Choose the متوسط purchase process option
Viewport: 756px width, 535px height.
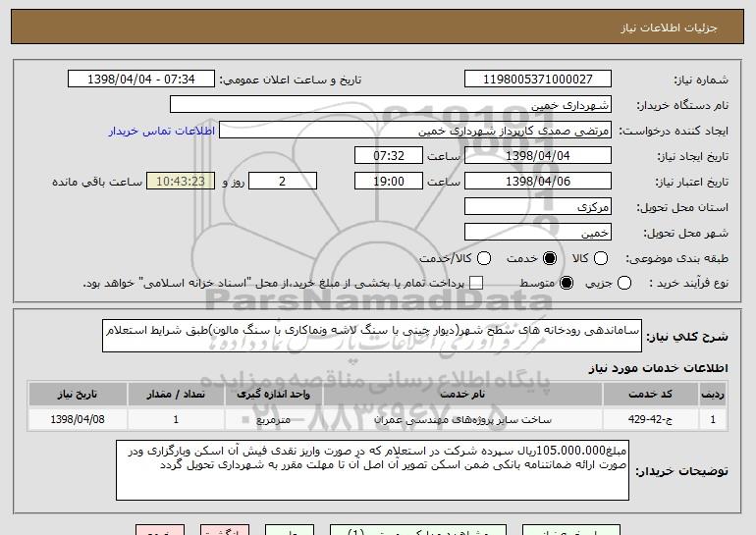[567, 283]
